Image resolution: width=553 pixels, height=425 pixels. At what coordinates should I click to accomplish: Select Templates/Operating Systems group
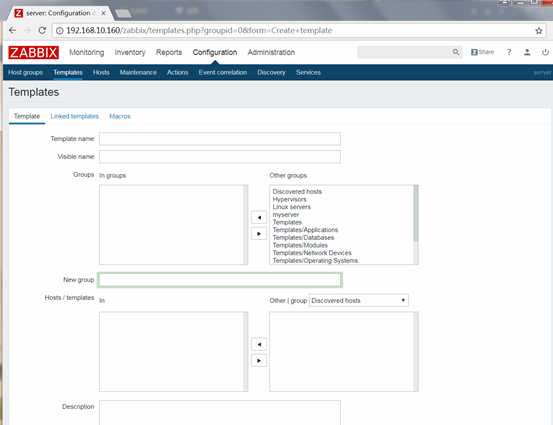tap(315, 261)
